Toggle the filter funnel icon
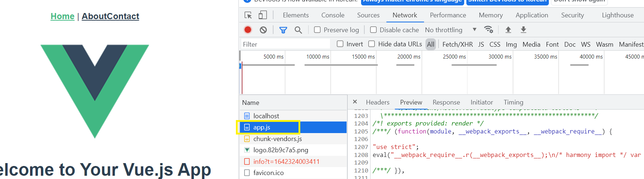Image resolution: width=644 pixels, height=179 pixels. [x=283, y=30]
